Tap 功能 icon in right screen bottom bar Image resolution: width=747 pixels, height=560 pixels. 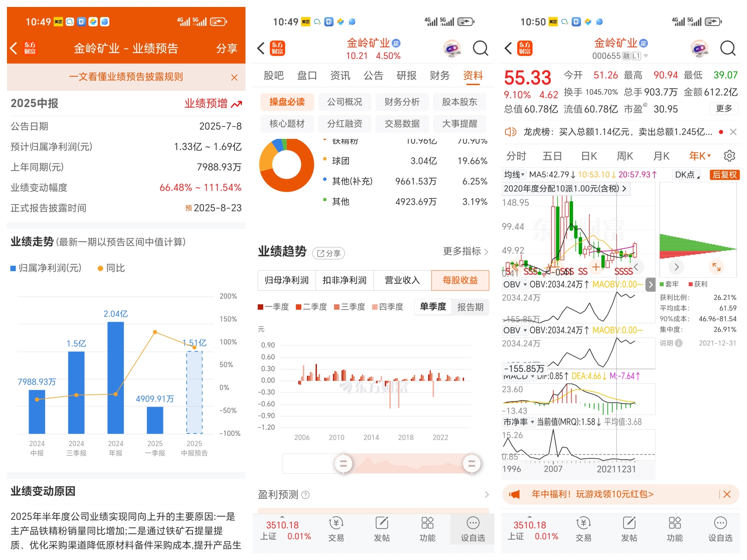point(674,529)
